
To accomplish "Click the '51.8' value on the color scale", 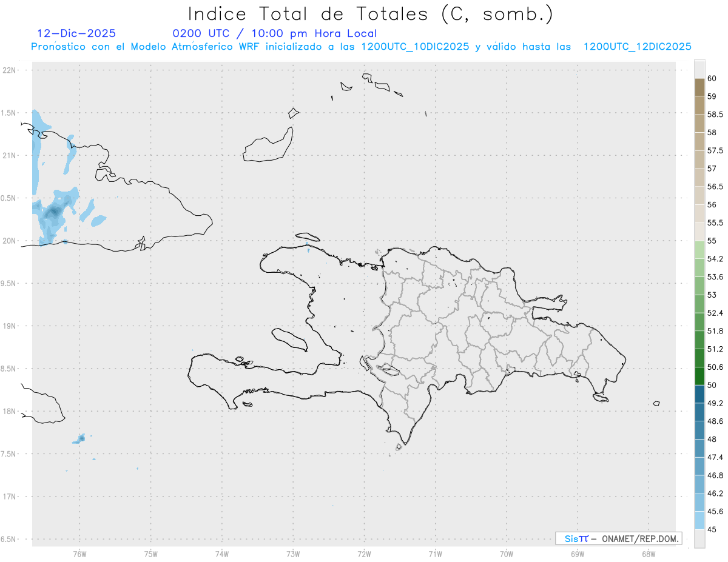I will click(715, 331).
